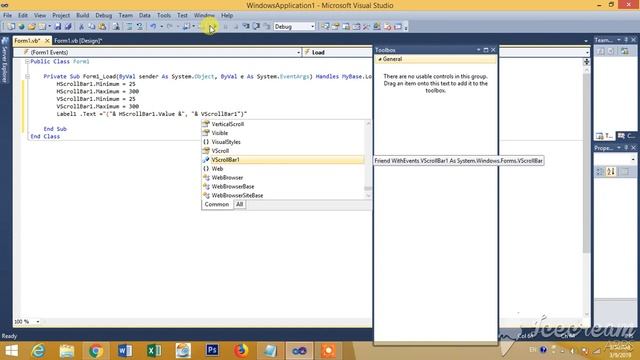The image size is (640, 360).
Task: Open Photoshop from the taskbar
Action: click(x=212, y=351)
